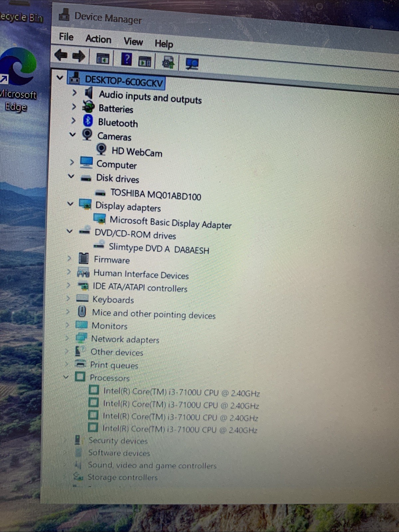399x532 pixels.
Task: Collapse the Cameras category arrow
Action: click(73, 134)
